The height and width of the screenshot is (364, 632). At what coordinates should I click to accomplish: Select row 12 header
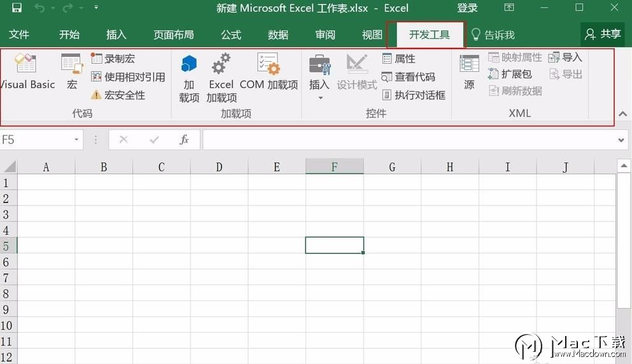(8, 357)
